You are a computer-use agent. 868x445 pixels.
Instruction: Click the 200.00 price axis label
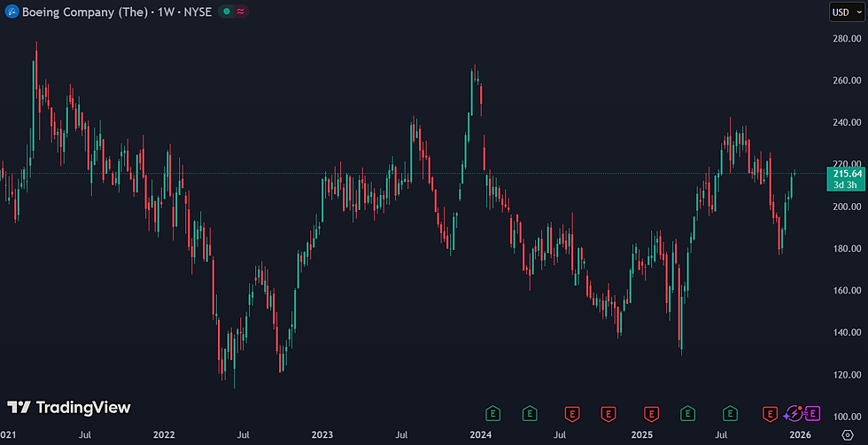(x=848, y=207)
